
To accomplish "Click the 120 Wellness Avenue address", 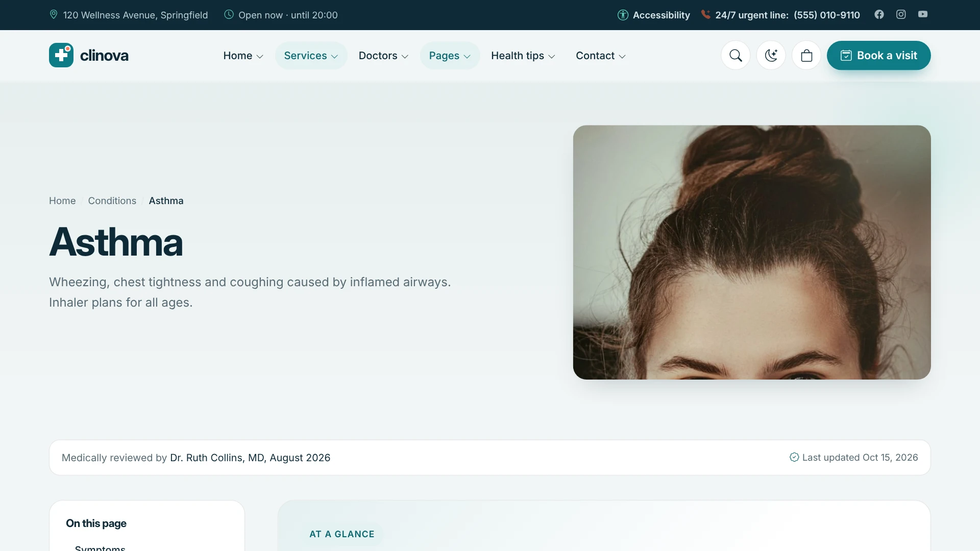I will click(x=135, y=15).
